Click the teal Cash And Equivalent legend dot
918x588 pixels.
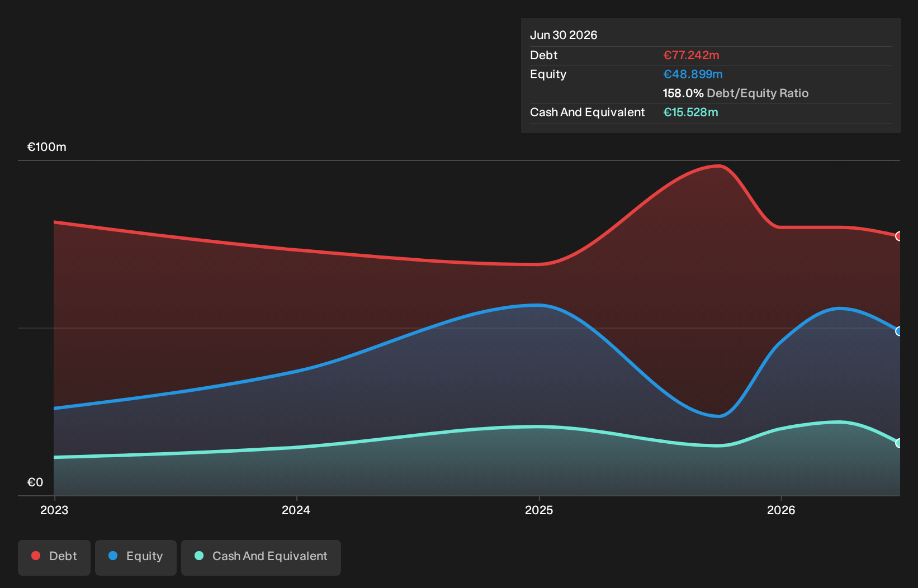(x=199, y=556)
